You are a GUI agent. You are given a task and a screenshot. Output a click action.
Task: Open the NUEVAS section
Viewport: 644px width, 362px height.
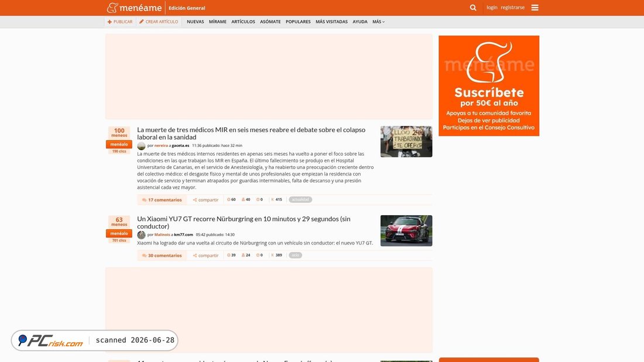coord(195,22)
